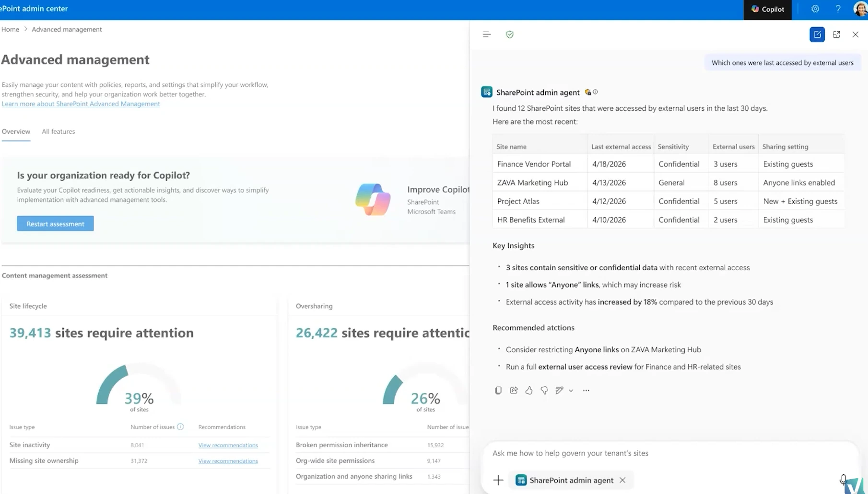Click the info icon next to agent name

coord(595,92)
